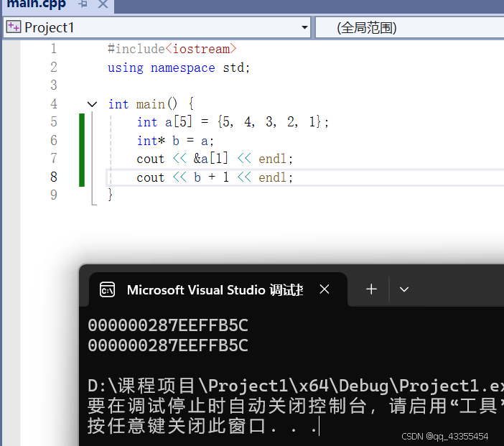Click the D:\课程项目\Project1 path line in console

coord(296,386)
